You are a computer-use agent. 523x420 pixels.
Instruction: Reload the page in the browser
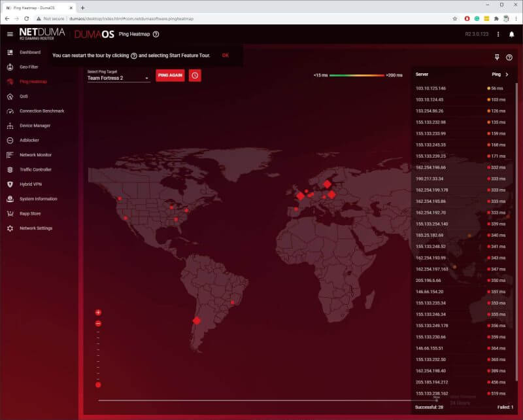26,19
